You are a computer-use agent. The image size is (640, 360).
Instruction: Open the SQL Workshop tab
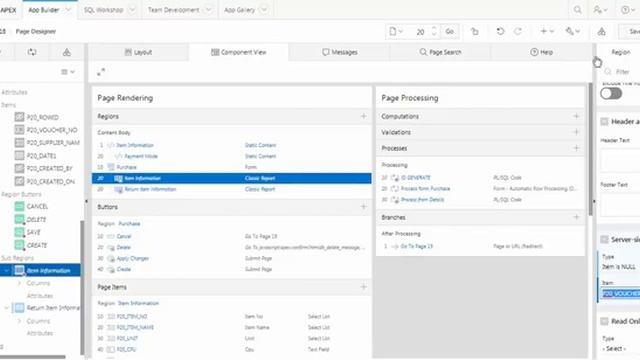click(x=103, y=10)
